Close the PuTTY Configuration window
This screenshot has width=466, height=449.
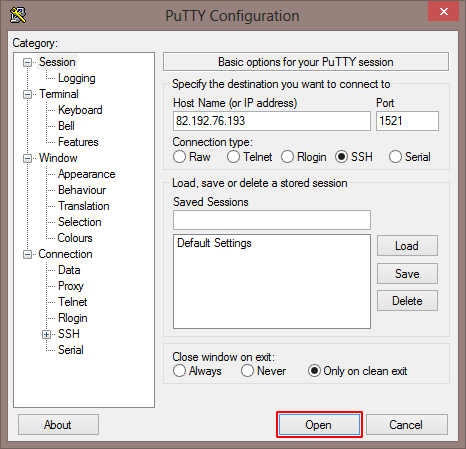pyautogui.click(x=444, y=12)
